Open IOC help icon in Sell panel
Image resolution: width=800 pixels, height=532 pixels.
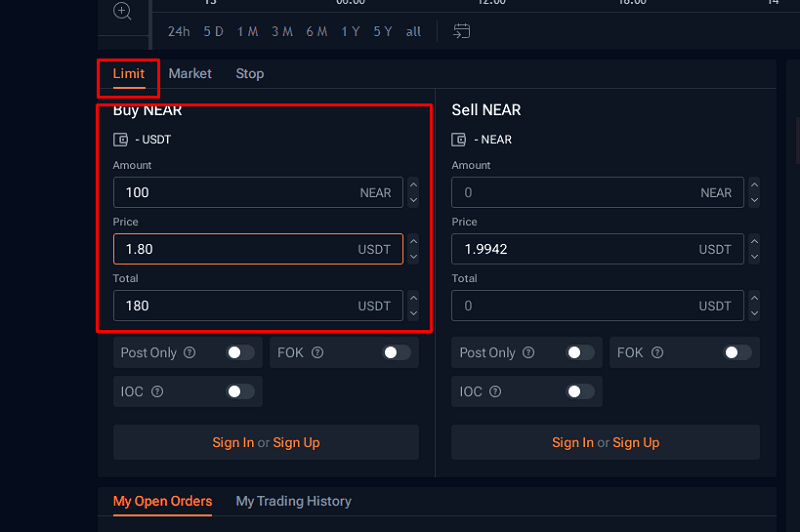495,392
